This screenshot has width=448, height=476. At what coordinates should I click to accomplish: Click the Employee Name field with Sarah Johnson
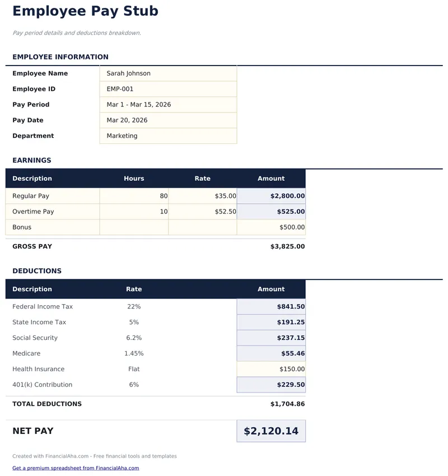pyautogui.click(x=168, y=73)
